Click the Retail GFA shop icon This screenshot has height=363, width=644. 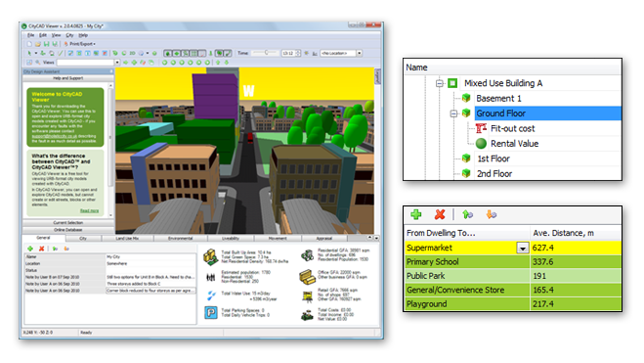tap(307, 296)
